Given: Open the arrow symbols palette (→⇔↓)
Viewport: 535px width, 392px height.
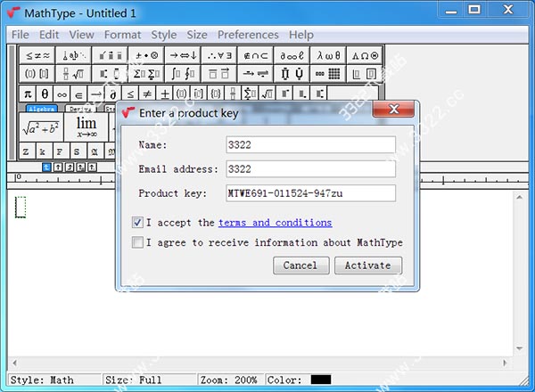Looking at the screenshot, I should (183, 55).
